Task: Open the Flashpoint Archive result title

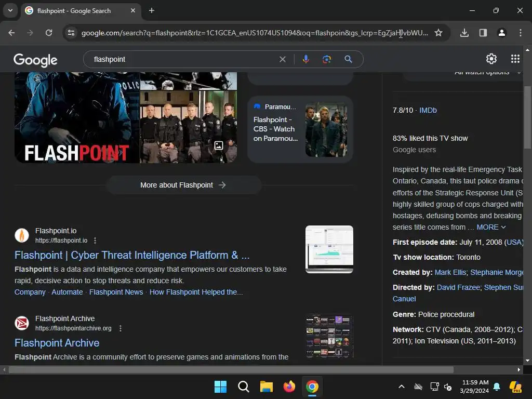Action: [57, 343]
